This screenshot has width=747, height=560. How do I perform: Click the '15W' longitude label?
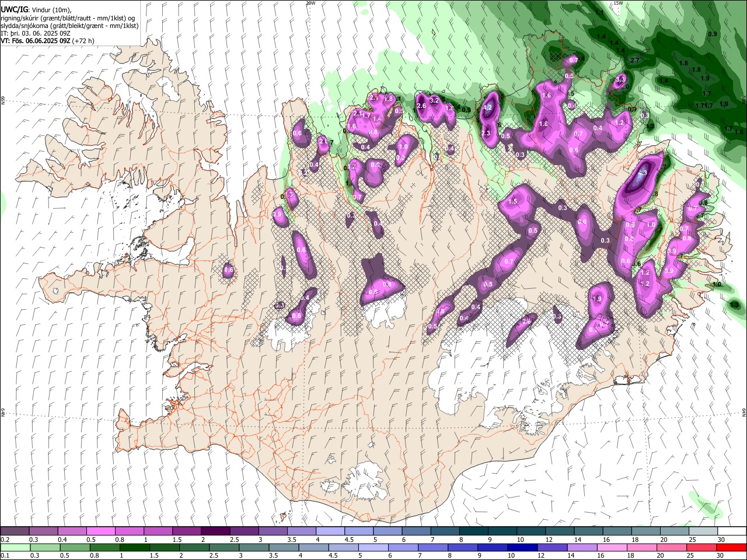(x=618, y=3)
